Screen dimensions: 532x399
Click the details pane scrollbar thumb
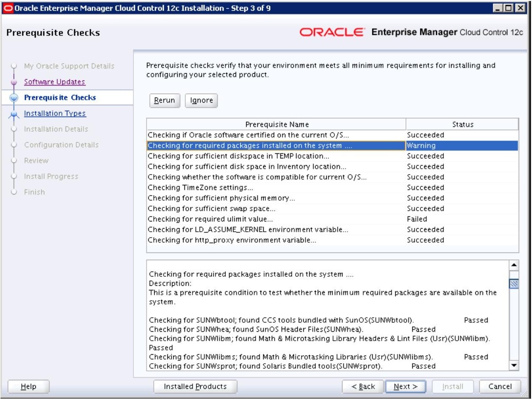tap(515, 284)
